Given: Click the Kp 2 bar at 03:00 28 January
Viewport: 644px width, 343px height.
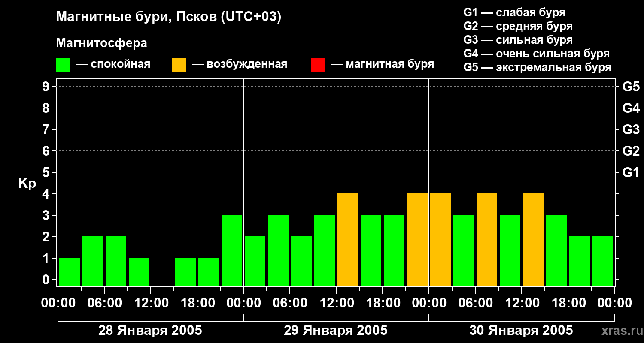Looking at the screenshot, I should point(93,261).
